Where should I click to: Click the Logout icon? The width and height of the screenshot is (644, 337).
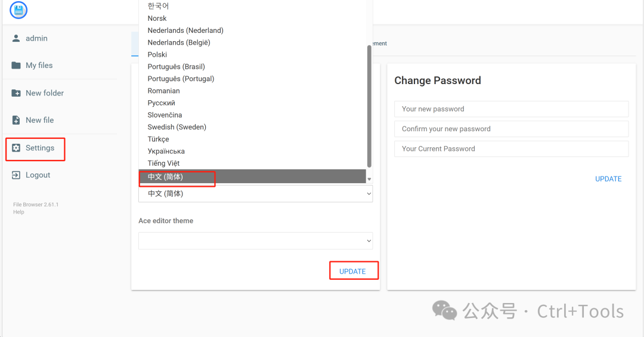click(x=16, y=175)
